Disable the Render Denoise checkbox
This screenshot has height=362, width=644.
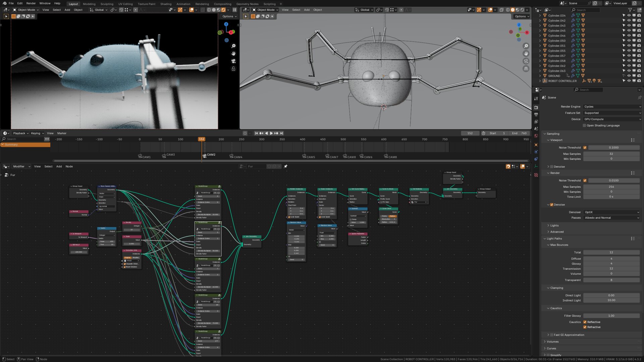(x=552, y=204)
